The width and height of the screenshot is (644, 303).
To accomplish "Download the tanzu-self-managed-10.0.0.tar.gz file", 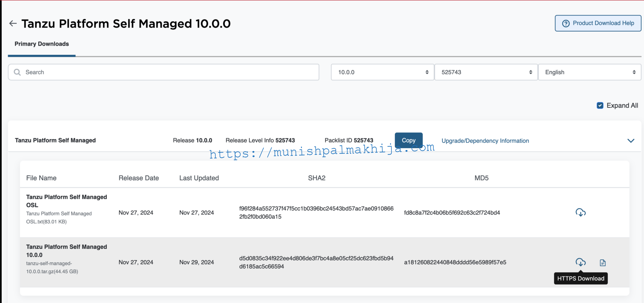I will pos(581,262).
